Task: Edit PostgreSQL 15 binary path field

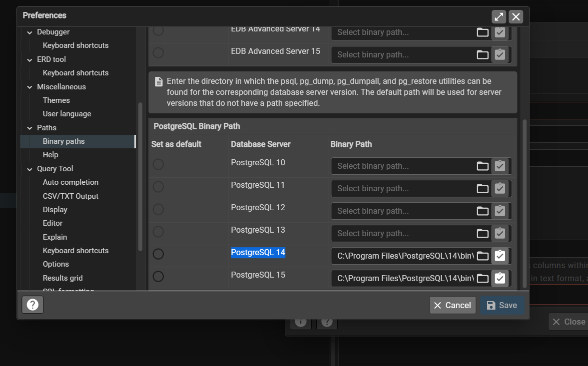Action: [405, 278]
